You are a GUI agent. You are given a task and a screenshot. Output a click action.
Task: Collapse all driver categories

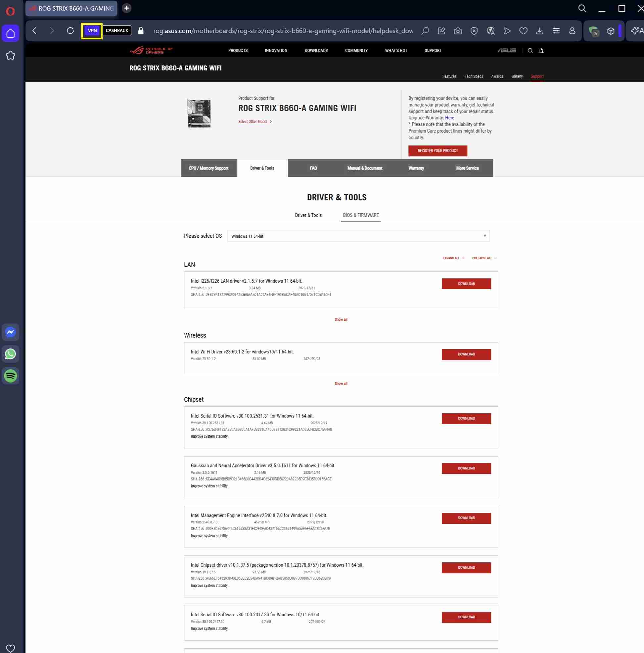pyautogui.click(x=484, y=258)
